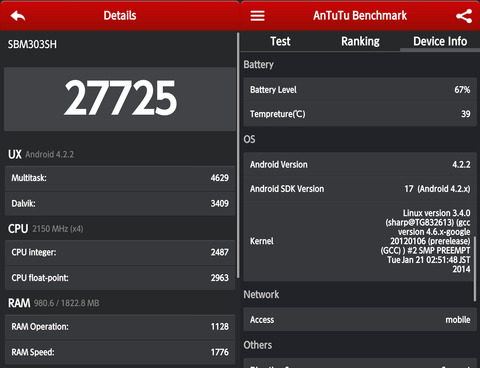Select the Battery Level 67% row
Viewport: 480px width, 368px height.
360,90
